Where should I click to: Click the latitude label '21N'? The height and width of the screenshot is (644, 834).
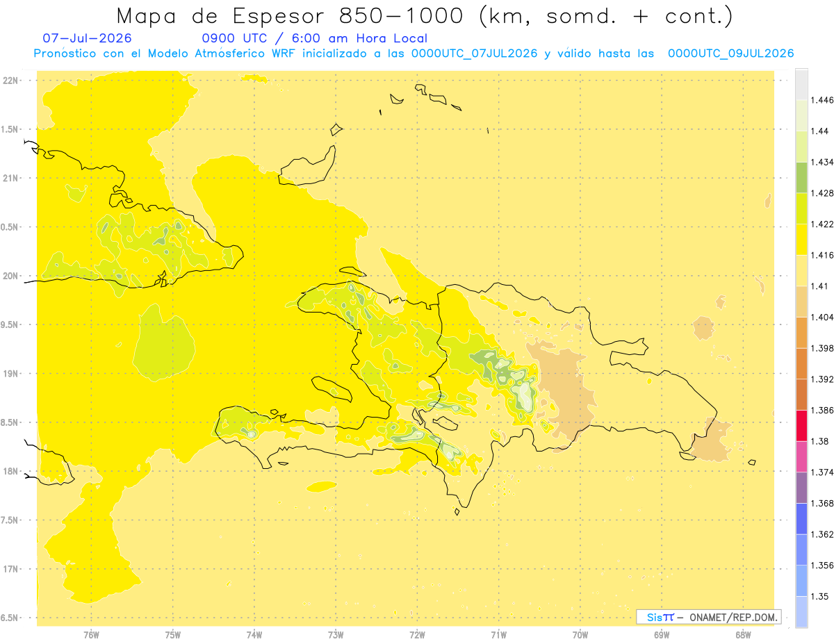10,179
